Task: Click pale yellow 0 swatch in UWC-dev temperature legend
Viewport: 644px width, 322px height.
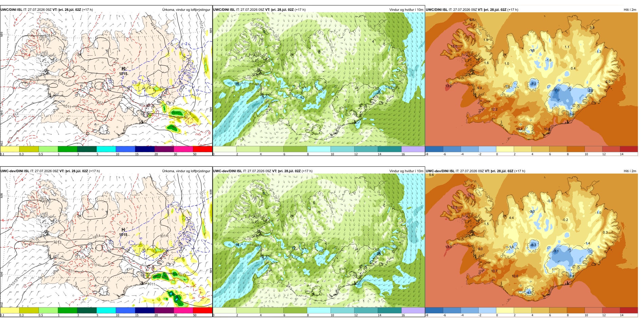Action: (505, 310)
